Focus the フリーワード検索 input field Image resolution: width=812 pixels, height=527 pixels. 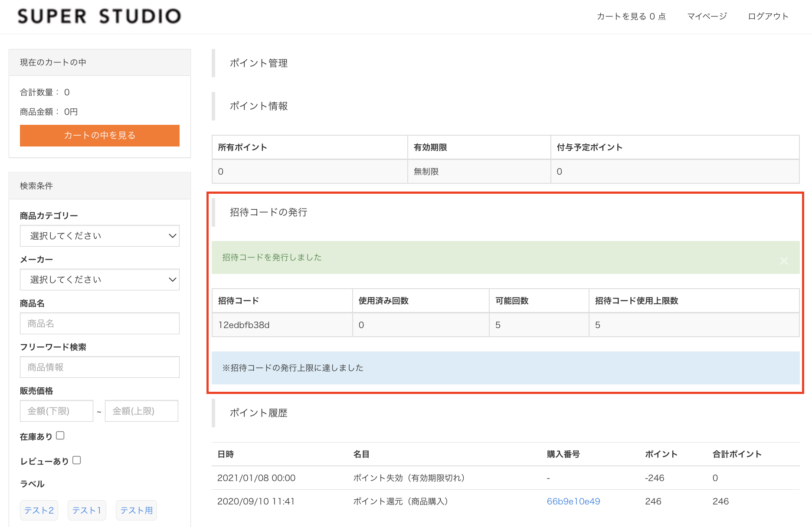pos(100,367)
